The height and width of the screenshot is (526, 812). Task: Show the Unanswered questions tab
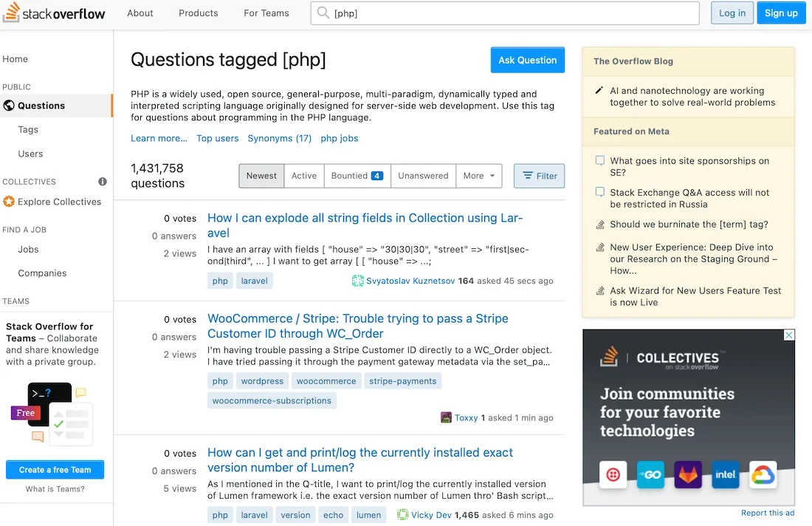423,176
